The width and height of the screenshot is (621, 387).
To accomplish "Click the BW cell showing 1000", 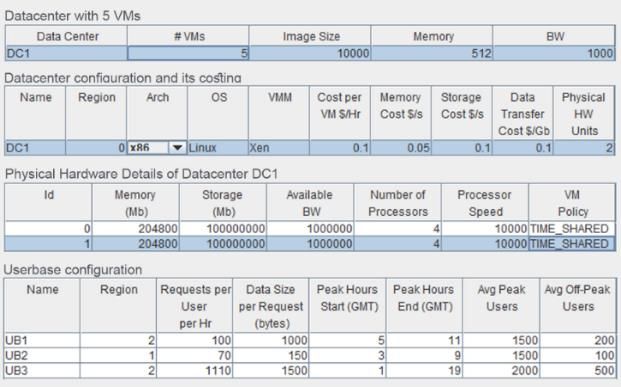I will 554,53.
